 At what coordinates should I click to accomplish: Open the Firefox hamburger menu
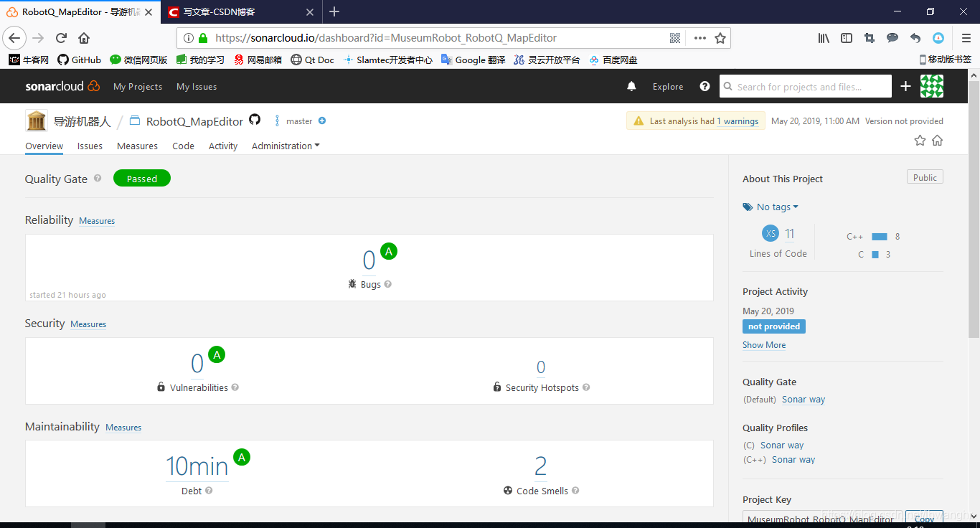[966, 38]
